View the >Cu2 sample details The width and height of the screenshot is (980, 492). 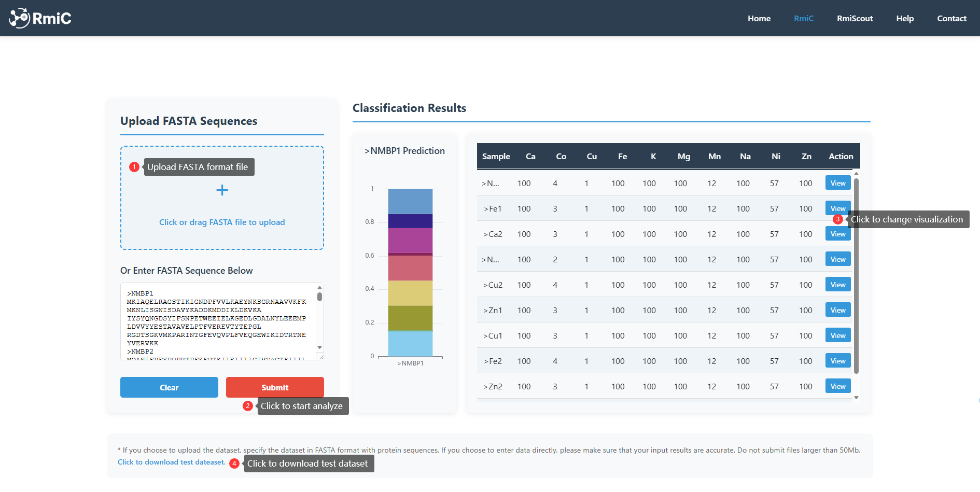tap(837, 284)
